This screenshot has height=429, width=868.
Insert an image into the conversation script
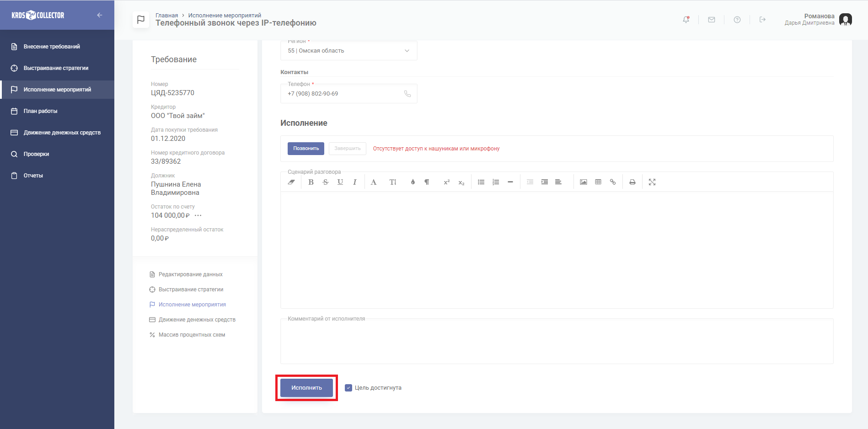point(584,182)
